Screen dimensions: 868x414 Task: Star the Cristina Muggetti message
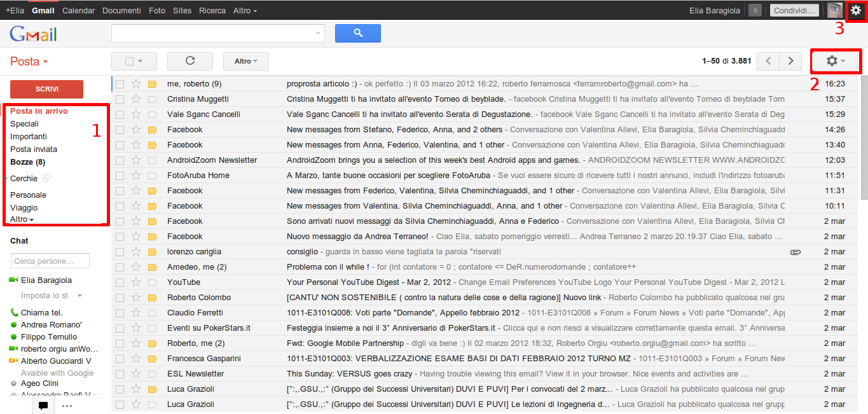[135, 99]
